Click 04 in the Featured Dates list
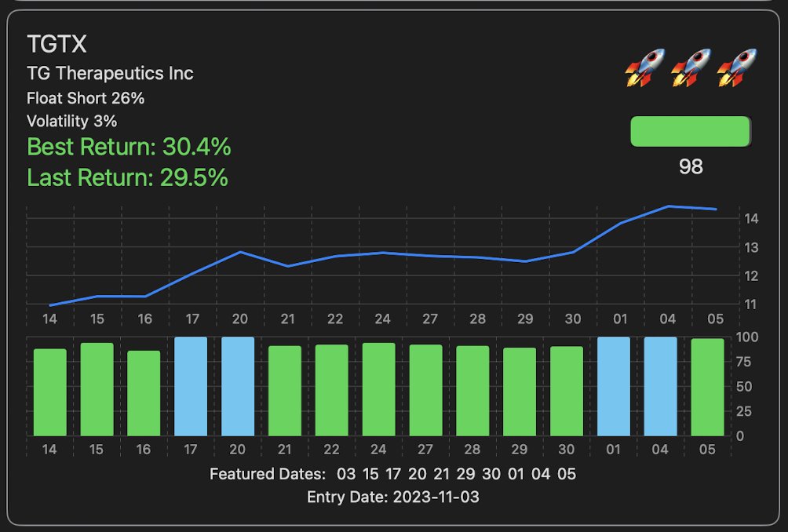The width and height of the screenshot is (788, 532). [x=541, y=474]
